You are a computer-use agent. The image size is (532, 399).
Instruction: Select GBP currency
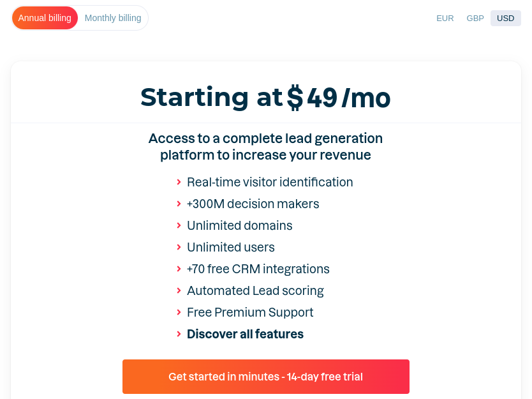(x=475, y=19)
